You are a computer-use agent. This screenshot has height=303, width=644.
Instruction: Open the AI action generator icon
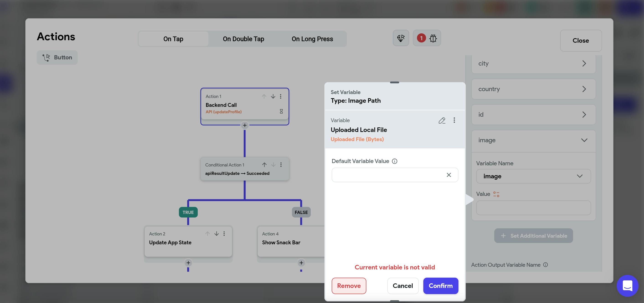401,38
